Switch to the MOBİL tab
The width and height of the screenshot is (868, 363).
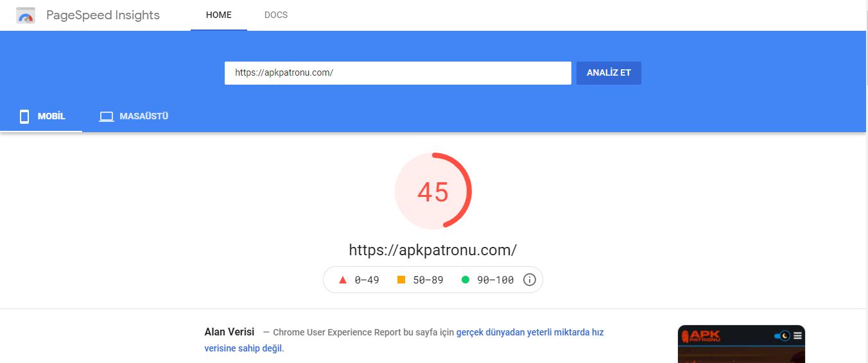click(41, 116)
